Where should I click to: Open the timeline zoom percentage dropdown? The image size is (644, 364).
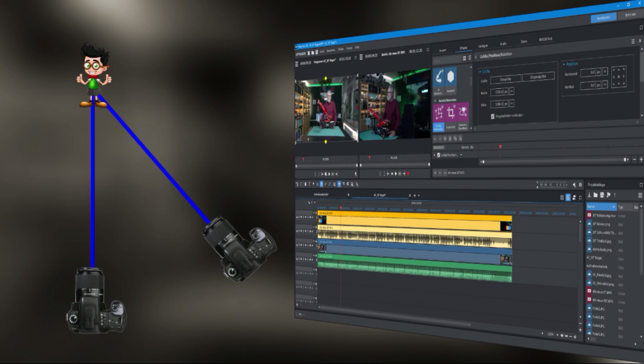click(x=557, y=335)
